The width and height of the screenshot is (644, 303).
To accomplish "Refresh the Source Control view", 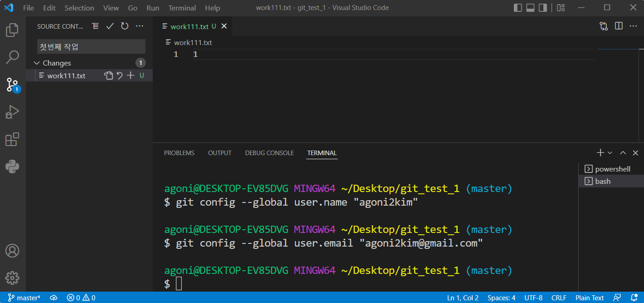I will (x=125, y=26).
